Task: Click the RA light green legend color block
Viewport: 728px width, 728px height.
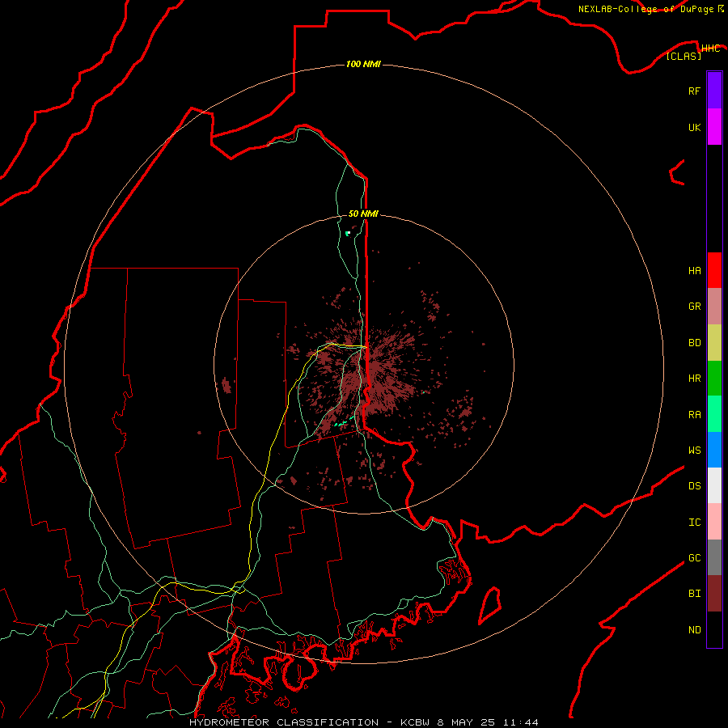Action: click(714, 414)
